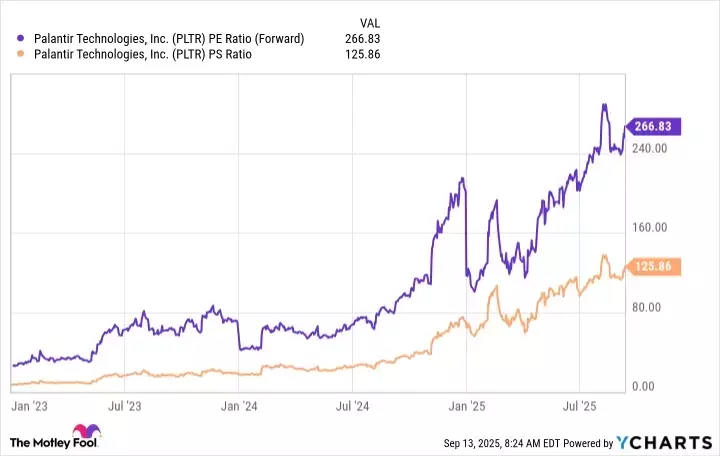Click the orange 125.86 value flag
Viewport: 720px width, 456px height.
[x=656, y=267]
